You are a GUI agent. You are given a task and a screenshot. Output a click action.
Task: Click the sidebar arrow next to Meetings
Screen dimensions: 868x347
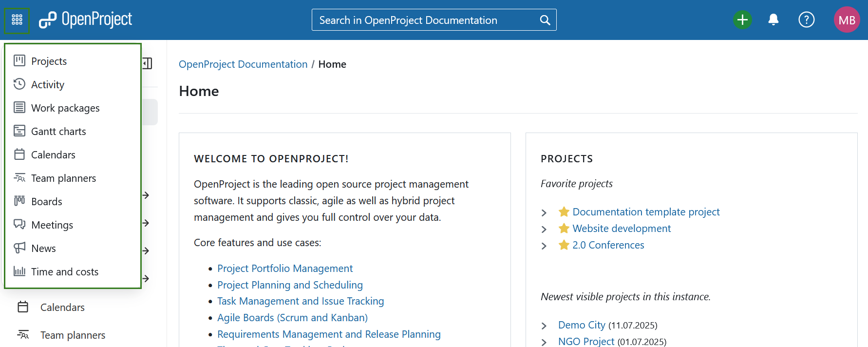[146, 223]
